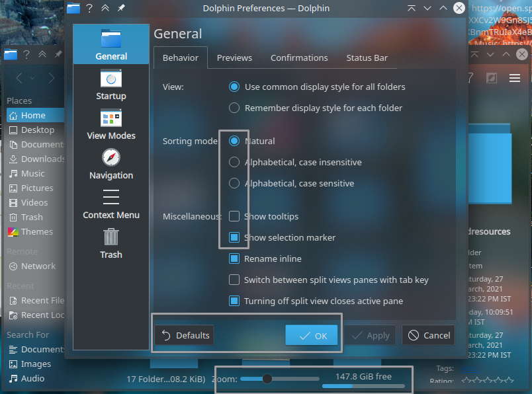Switch to the Confirmations tab
The image size is (532, 394).
[299, 58]
